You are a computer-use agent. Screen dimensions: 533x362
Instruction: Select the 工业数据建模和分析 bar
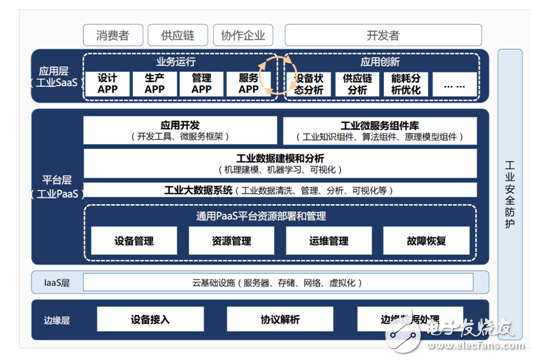coord(280,163)
